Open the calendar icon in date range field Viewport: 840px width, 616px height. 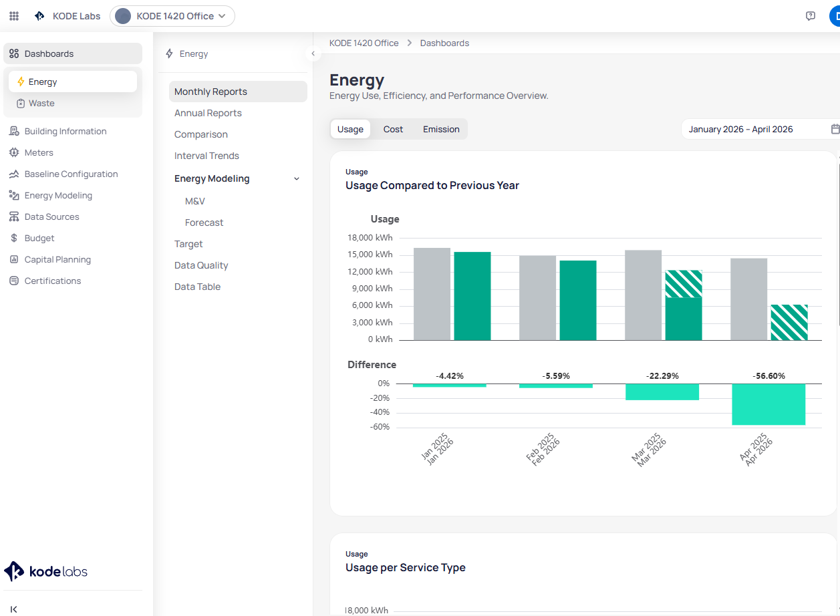pyautogui.click(x=835, y=129)
